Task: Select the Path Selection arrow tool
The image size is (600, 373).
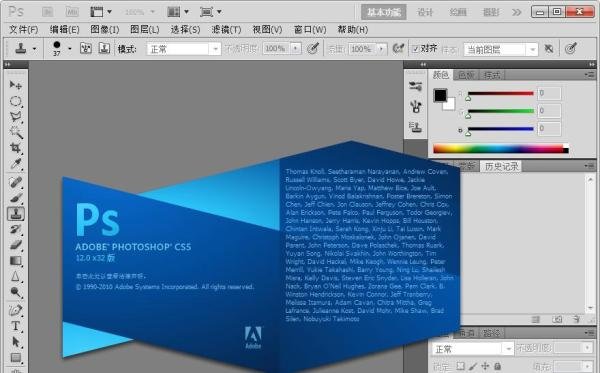Action: pyautogui.click(x=16, y=342)
